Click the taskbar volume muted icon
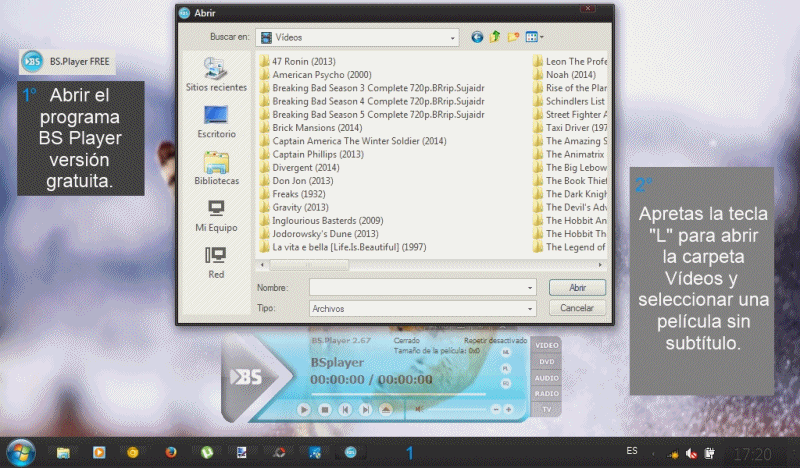Image resolution: width=800 pixels, height=468 pixels. click(691, 453)
